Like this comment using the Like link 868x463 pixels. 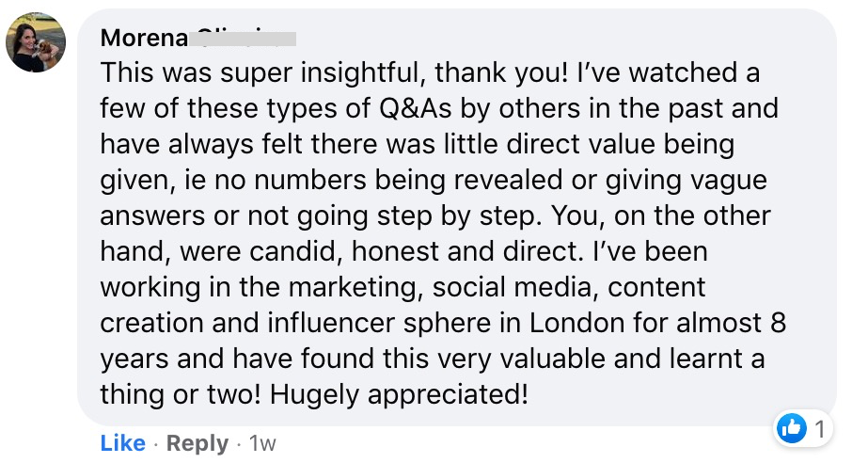[x=123, y=443]
